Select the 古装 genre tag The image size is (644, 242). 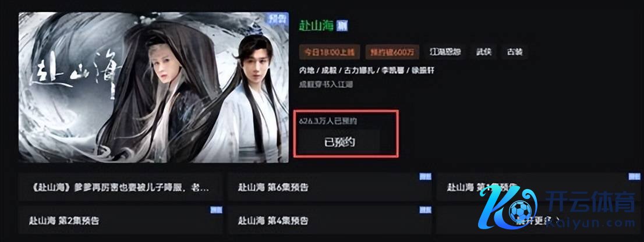coord(515,52)
